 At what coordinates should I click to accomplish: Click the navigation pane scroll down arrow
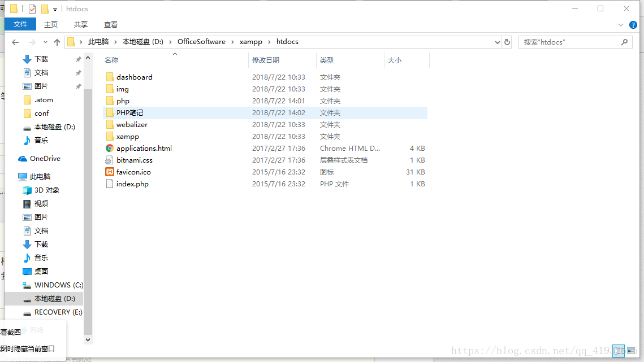88,339
